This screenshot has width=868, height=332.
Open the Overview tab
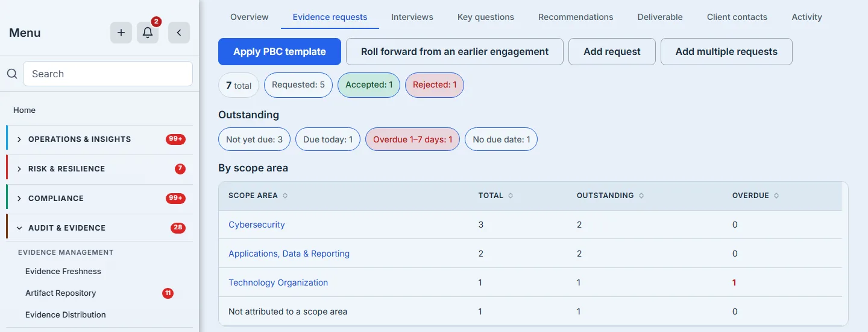coord(250,17)
